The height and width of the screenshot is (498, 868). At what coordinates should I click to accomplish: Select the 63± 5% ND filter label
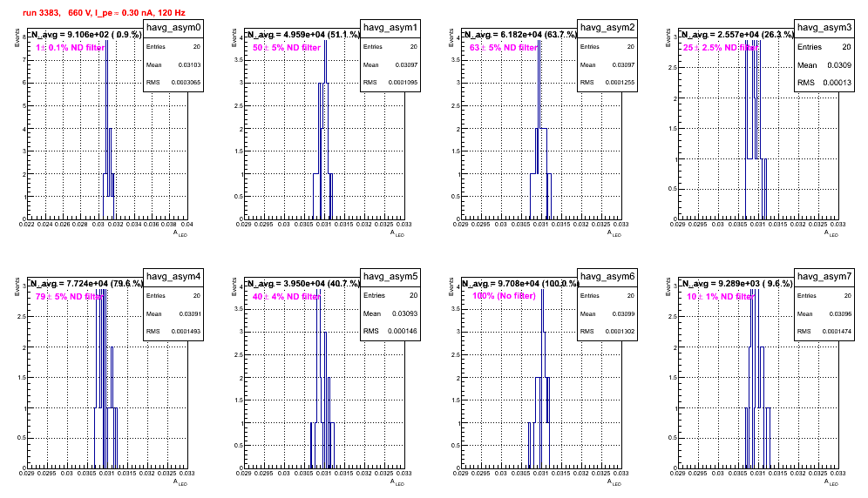pyautogui.click(x=504, y=48)
